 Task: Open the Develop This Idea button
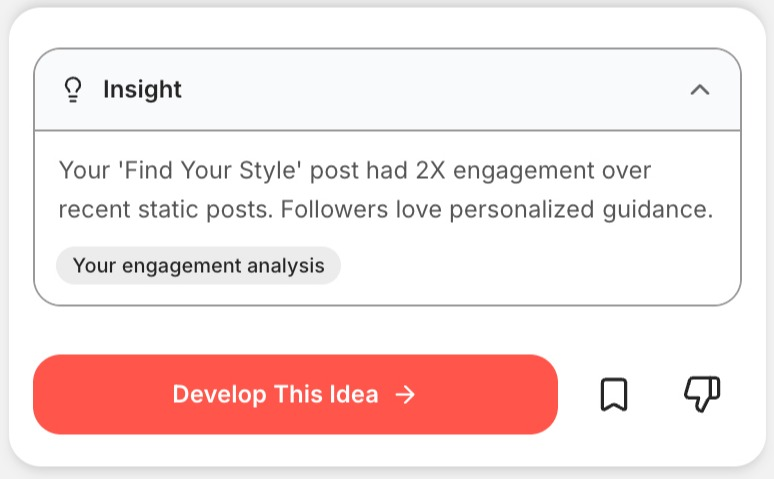click(x=295, y=394)
